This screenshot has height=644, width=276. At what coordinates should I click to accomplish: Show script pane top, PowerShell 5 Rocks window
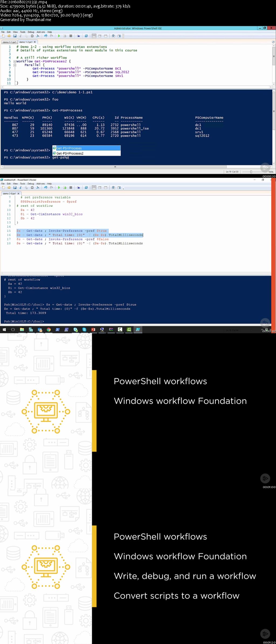coord(94,188)
